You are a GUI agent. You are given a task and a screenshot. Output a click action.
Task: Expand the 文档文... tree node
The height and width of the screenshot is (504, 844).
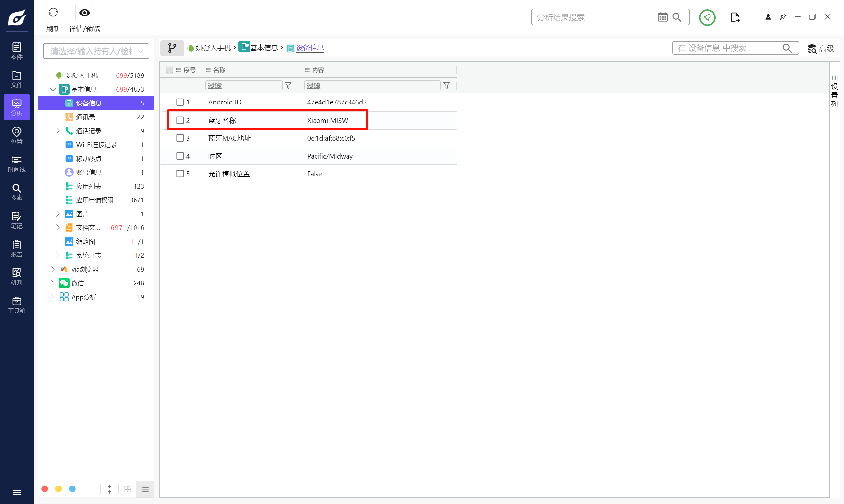pyautogui.click(x=58, y=227)
